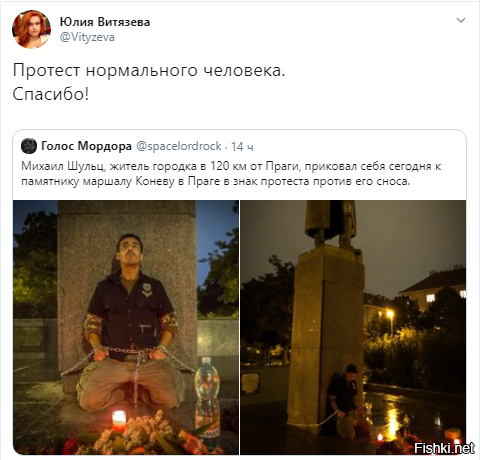Open the quoted tweet text about Михаил Шульц
The image size is (480, 460).
pyautogui.click(x=231, y=174)
